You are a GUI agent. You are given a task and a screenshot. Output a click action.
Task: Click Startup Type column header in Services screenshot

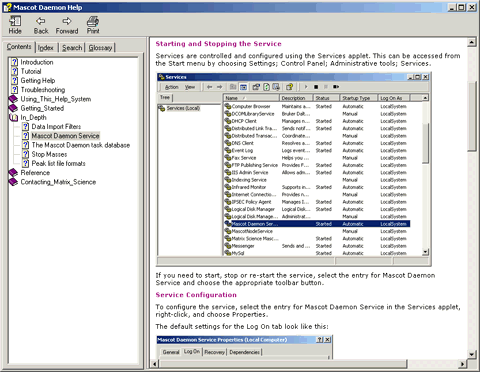pyautogui.click(x=359, y=98)
